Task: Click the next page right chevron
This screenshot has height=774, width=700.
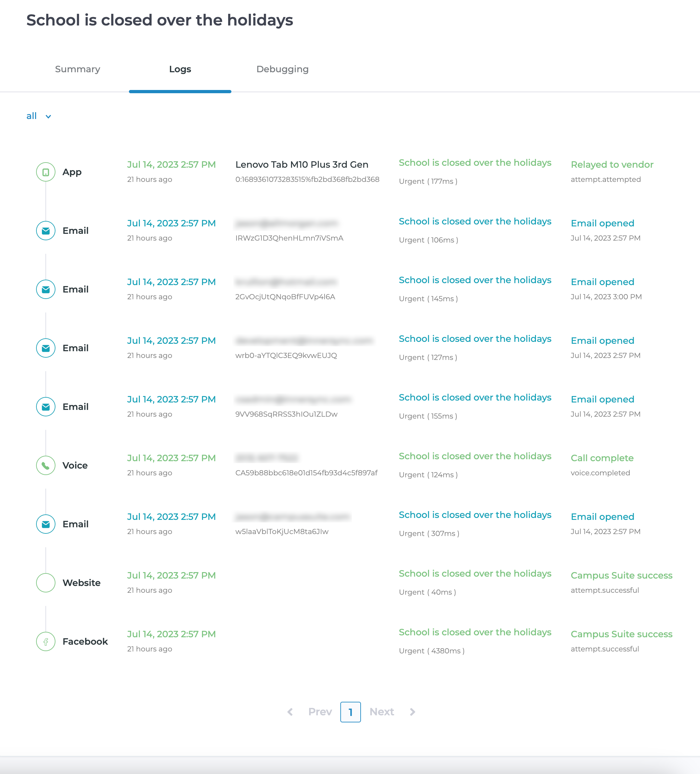Action: pos(413,712)
